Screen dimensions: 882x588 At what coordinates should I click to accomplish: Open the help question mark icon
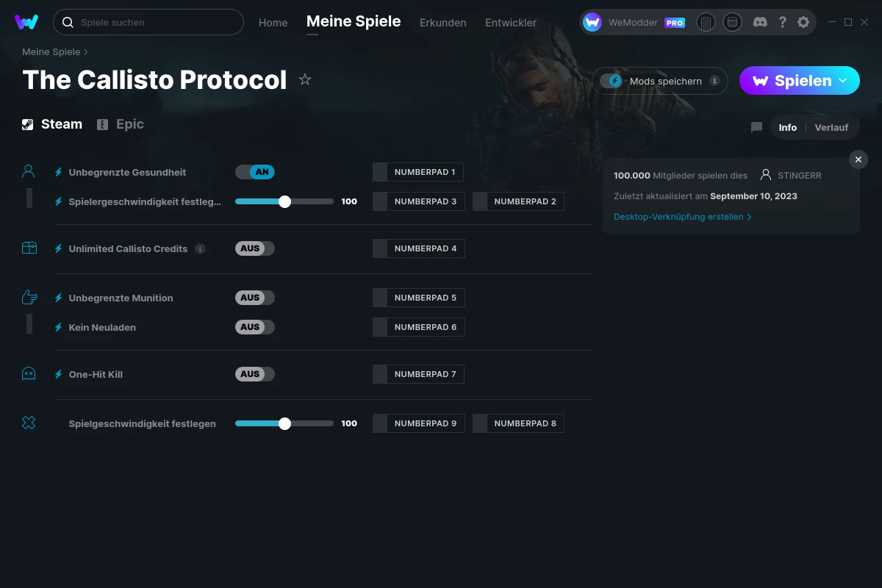point(783,22)
